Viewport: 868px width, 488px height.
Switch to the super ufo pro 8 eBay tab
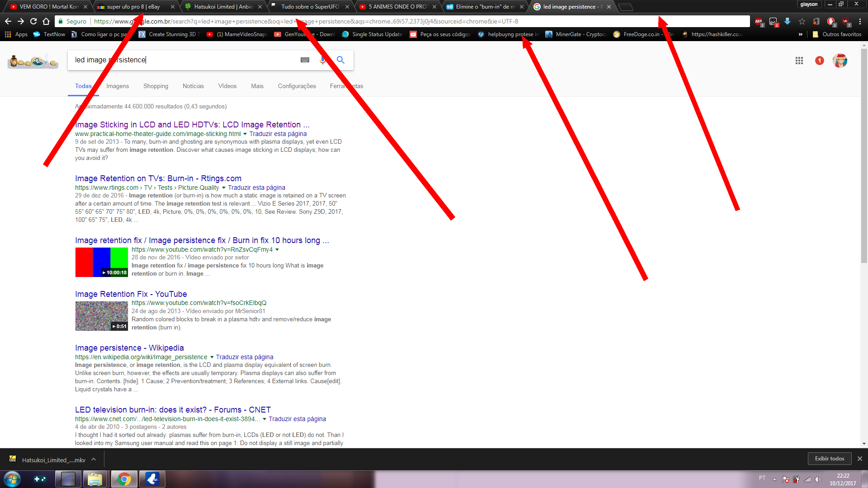(x=136, y=7)
